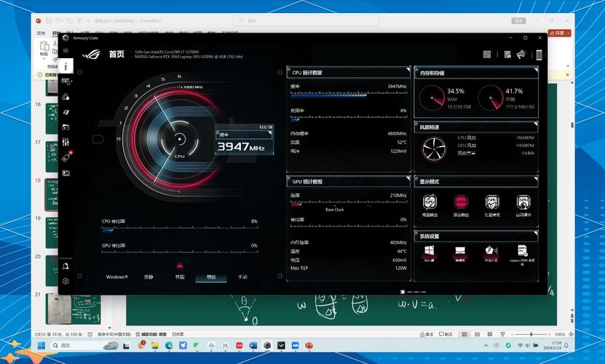Click the document icon beside the megaphone

507,55
